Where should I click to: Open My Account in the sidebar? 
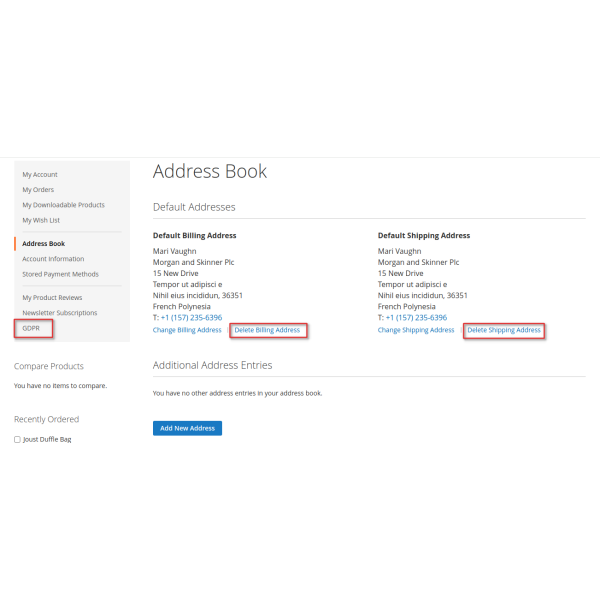pyautogui.click(x=40, y=174)
